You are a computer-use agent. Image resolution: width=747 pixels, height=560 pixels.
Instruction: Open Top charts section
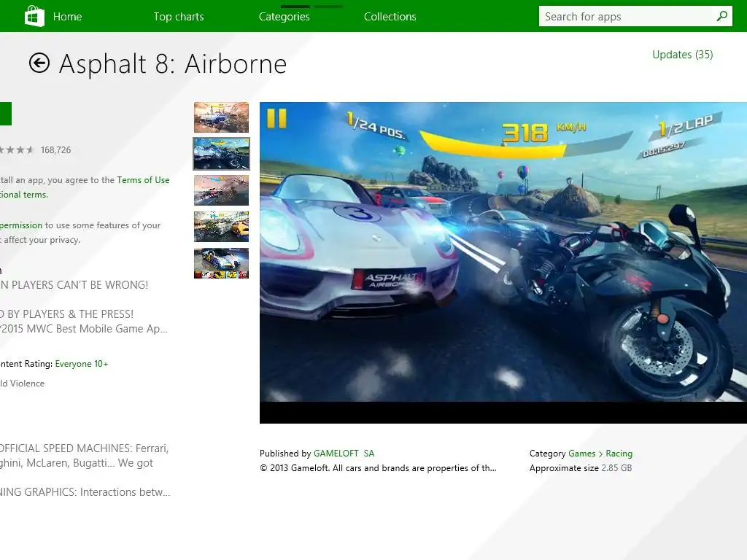[179, 17]
